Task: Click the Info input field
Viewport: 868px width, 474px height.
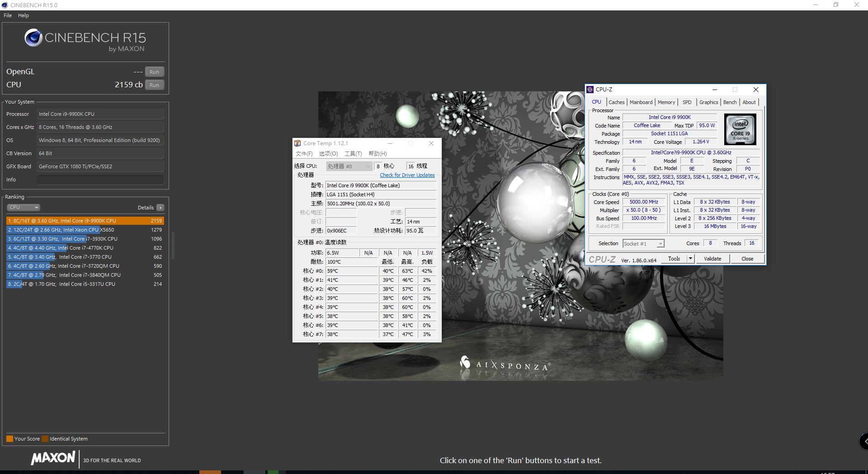Action: 100,180
